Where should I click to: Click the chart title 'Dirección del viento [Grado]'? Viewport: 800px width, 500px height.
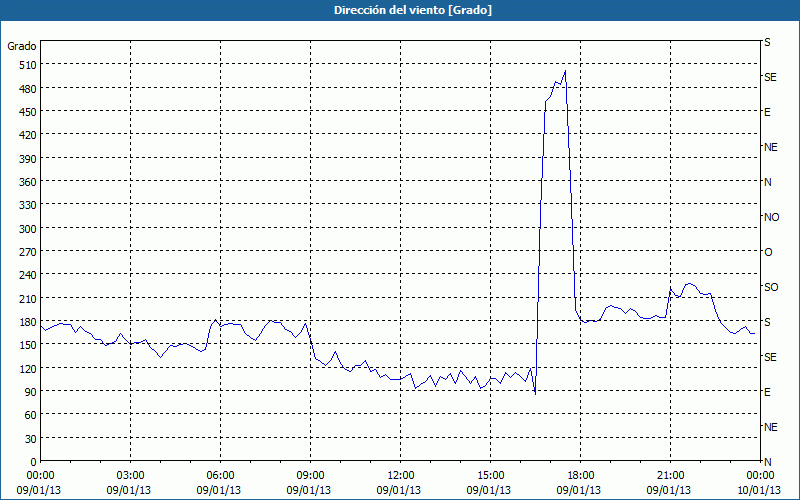click(x=413, y=10)
